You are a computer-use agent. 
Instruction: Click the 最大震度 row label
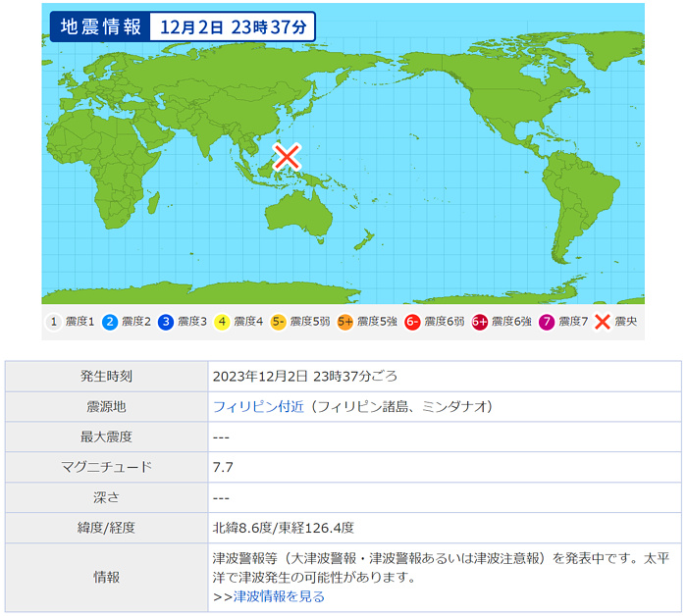[106, 436]
